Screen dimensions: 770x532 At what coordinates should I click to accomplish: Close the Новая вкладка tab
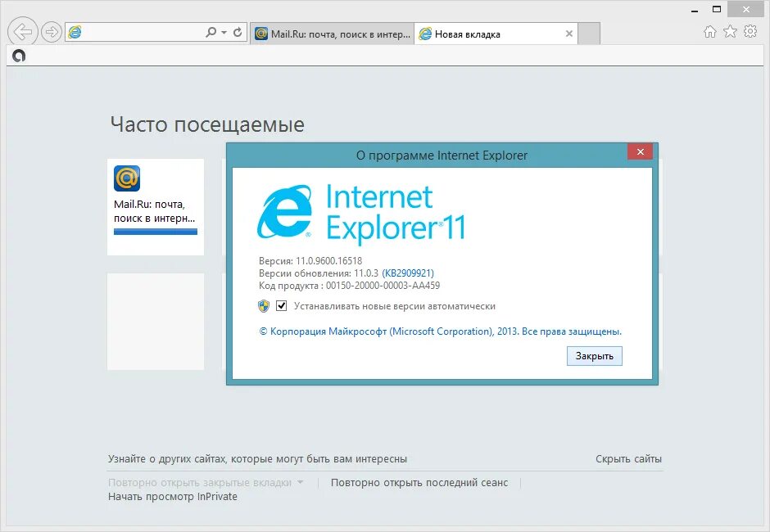pos(568,34)
